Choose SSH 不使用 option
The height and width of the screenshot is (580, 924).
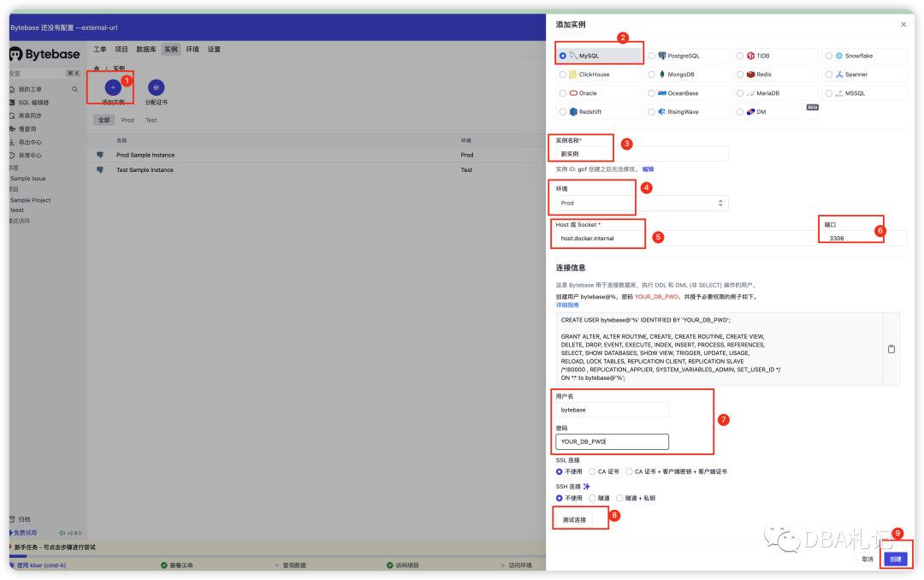tap(569, 498)
